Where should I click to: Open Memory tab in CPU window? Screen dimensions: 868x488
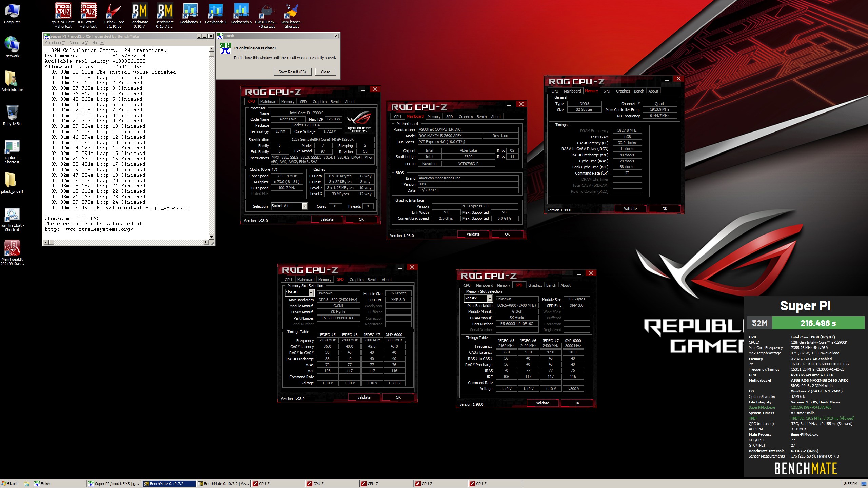[x=288, y=102]
